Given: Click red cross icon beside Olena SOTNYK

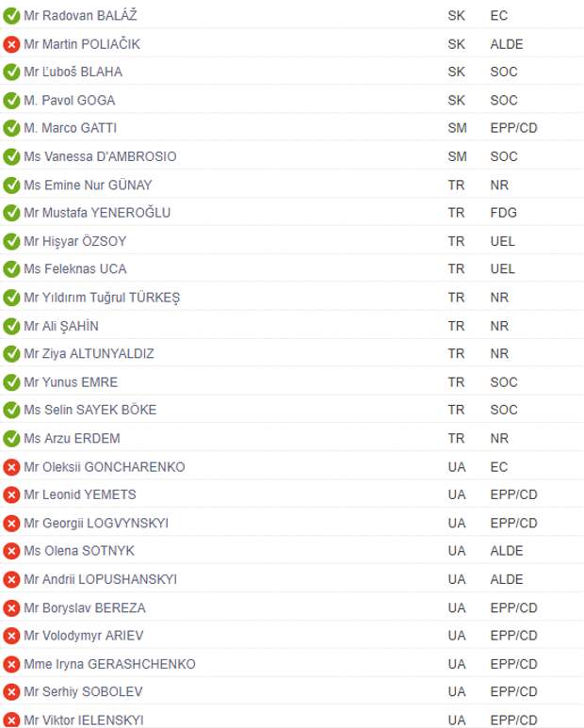Looking at the screenshot, I should (11, 551).
